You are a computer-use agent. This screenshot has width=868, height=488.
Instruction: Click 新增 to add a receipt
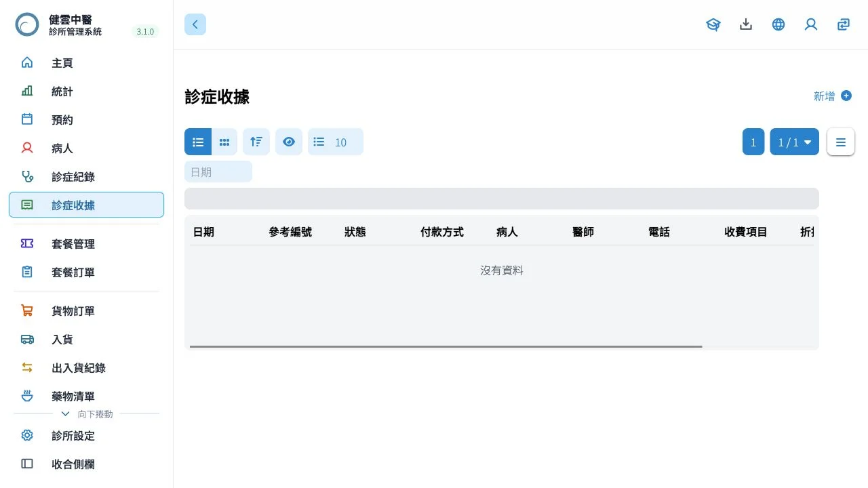pyautogui.click(x=833, y=96)
